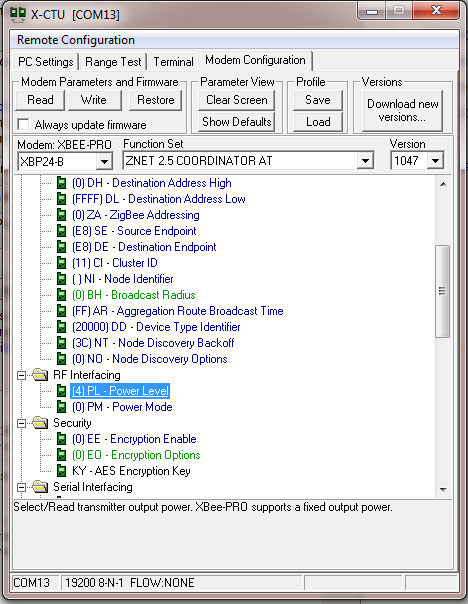
Task: Click the Restore button
Action: tap(156, 100)
